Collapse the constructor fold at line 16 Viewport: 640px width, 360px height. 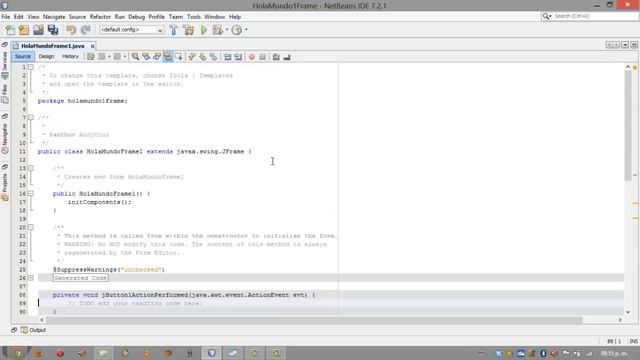coord(31,193)
